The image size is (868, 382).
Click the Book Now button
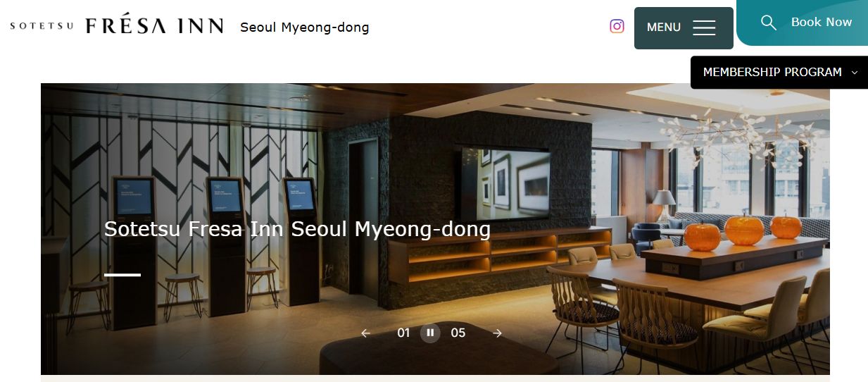[x=803, y=23]
